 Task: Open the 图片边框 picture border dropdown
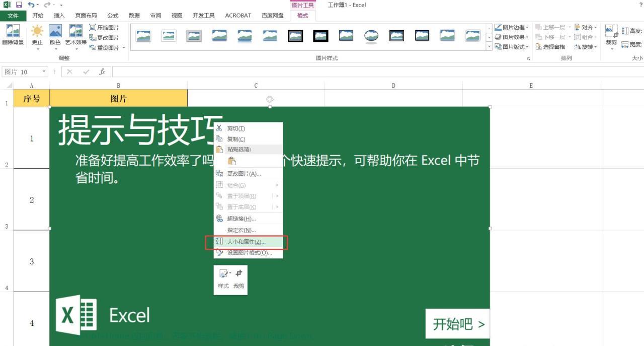click(512, 27)
